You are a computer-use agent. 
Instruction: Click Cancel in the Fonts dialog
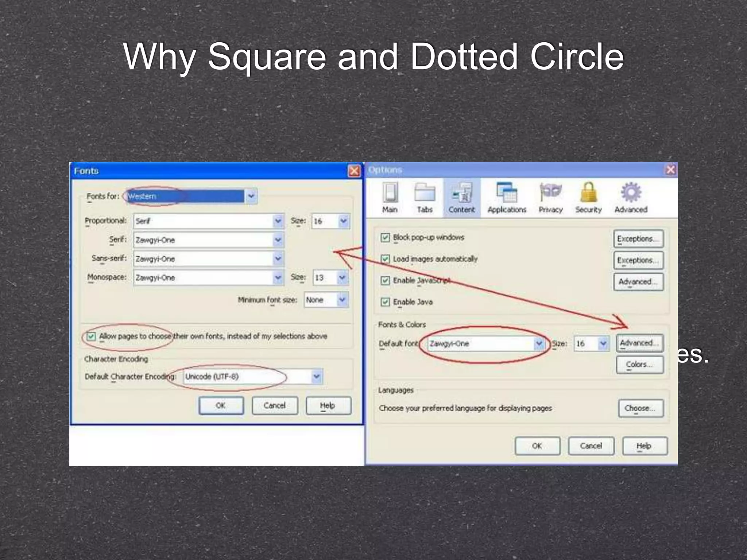pyautogui.click(x=275, y=405)
